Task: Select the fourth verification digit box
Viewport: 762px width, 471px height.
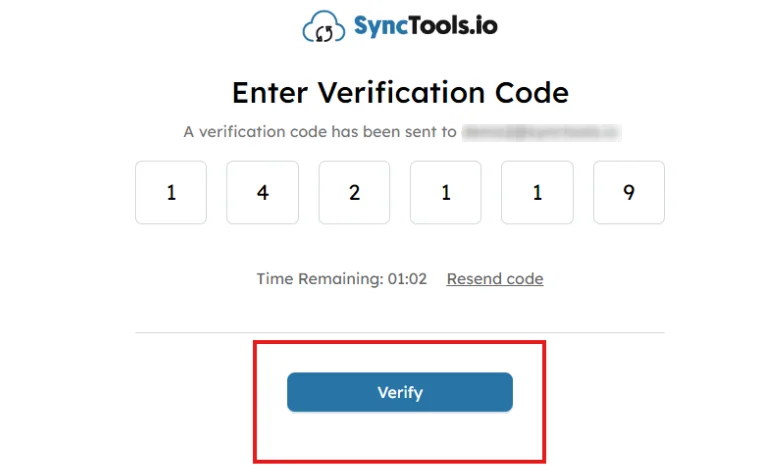Action: (x=446, y=192)
